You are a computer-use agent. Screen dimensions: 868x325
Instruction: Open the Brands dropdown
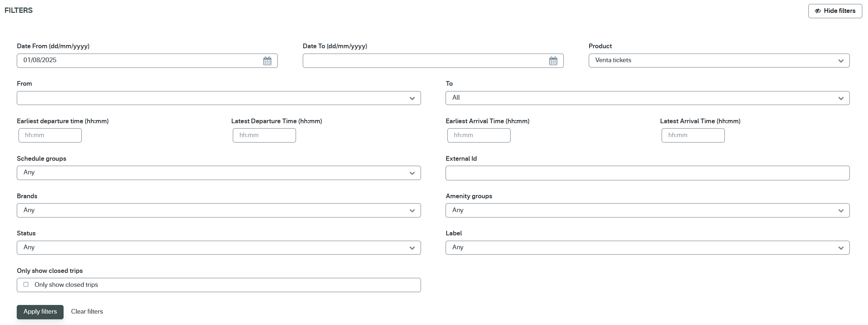click(x=219, y=210)
